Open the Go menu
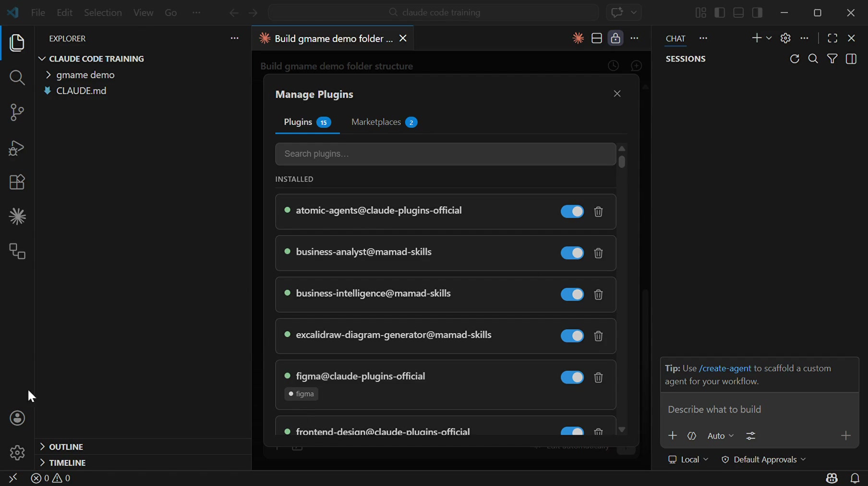The height and width of the screenshot is (486, 868). pyautogui.click(x=171, y=12)
